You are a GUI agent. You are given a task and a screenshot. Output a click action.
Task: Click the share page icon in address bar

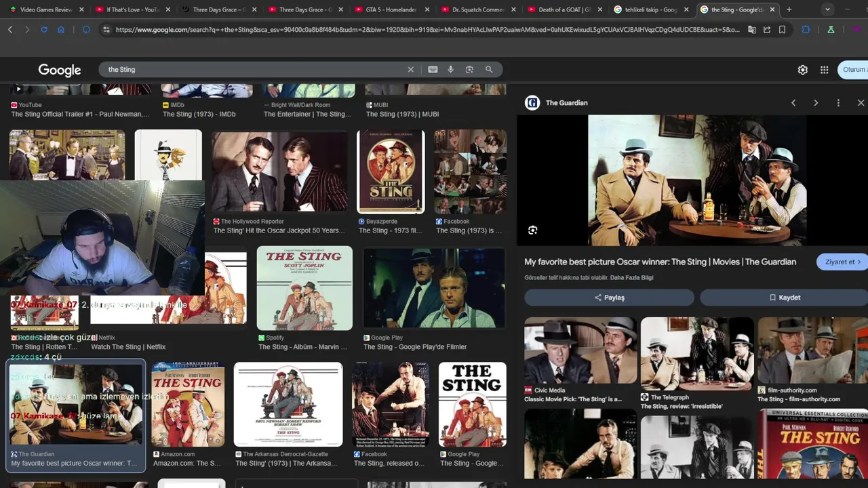(x=767, y=30)
